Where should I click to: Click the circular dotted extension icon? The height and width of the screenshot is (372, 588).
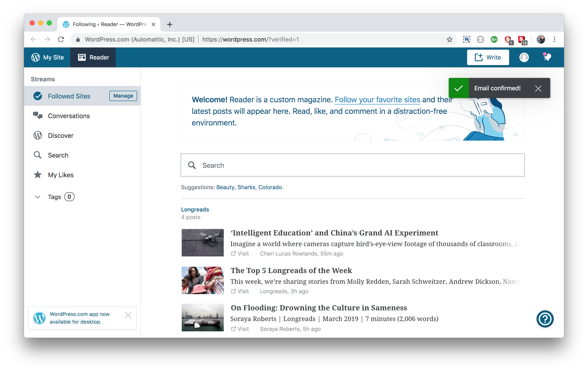coord(480,39)
